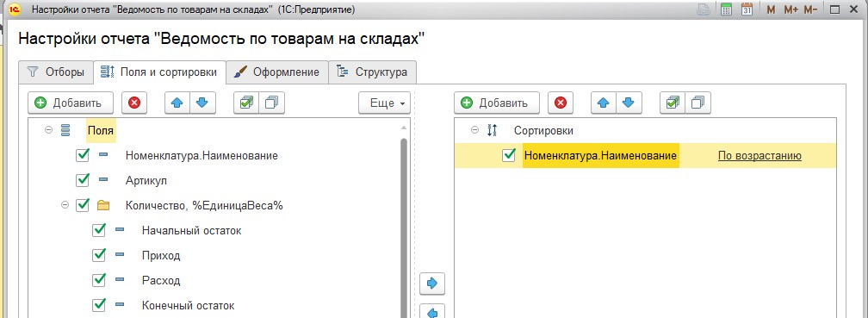This screenshot has width=868, height=318.
Task: Check all sortings in the sortings panel
Action: [673, 103]
